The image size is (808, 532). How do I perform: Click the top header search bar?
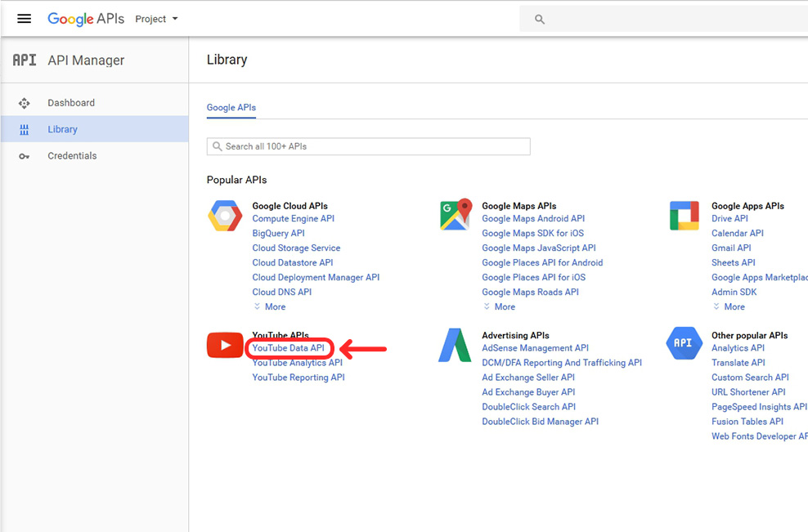click(x=664, y=19)
